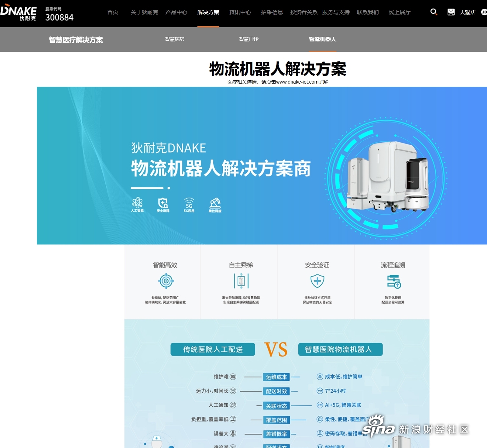Click the 5G应用 icon
The width and height of the screenshot is (487, 448).
(x=189, y=203)
